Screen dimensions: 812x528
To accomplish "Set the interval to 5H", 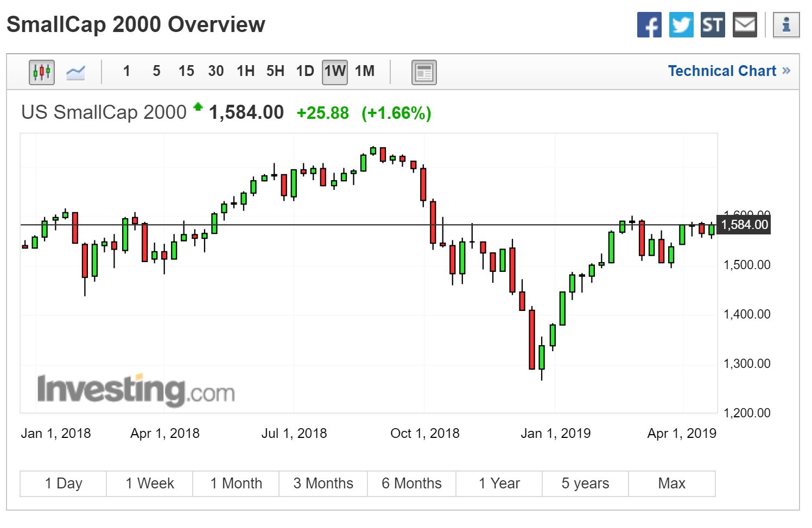I will 275,71.
